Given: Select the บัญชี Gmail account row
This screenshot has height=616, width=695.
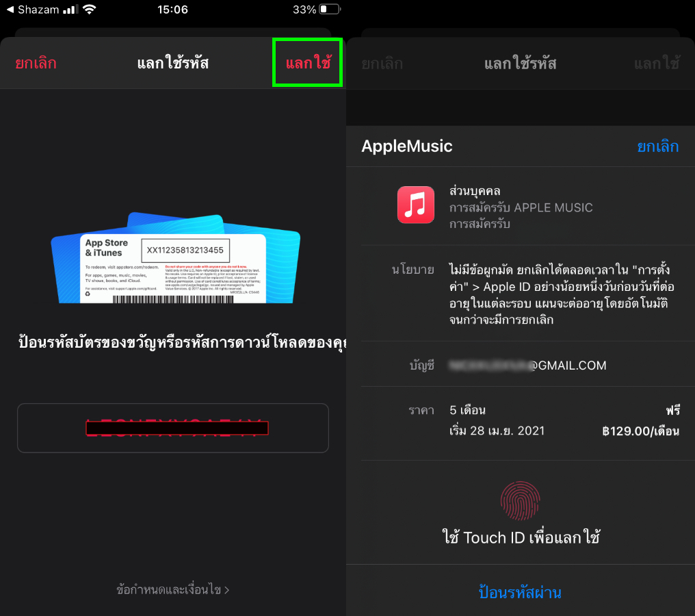Looking at the screenshot, I should (x=520, y=365).
